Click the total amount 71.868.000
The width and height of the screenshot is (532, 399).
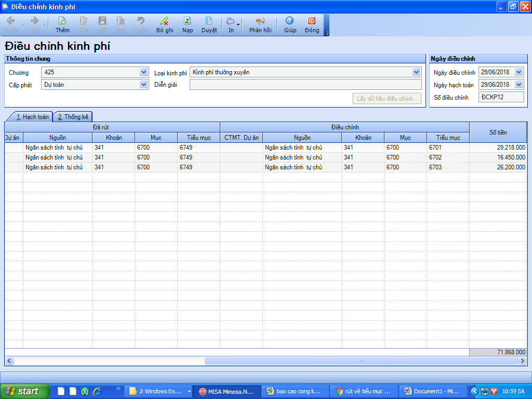coord(498,352)
